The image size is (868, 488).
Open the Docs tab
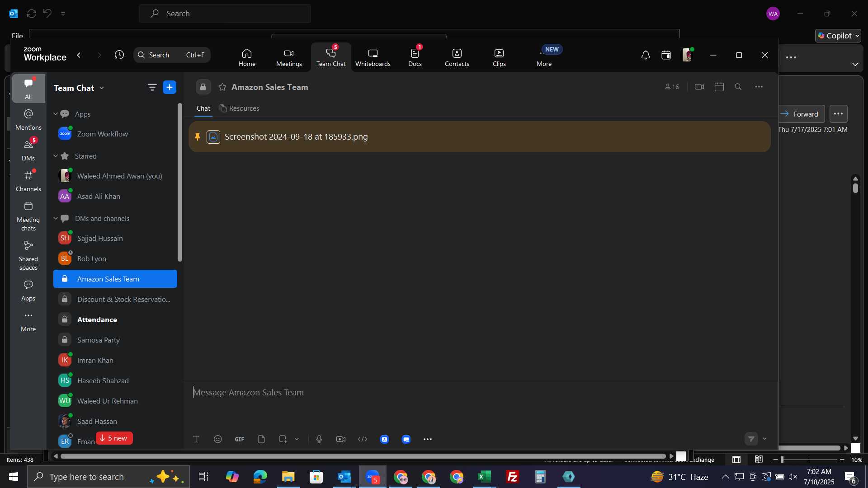click(x=415, y=58)
